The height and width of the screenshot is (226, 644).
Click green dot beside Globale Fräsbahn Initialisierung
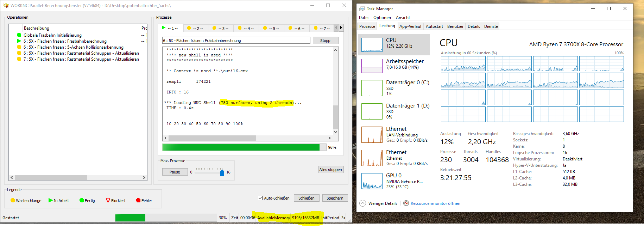click(x=19, y=35)
